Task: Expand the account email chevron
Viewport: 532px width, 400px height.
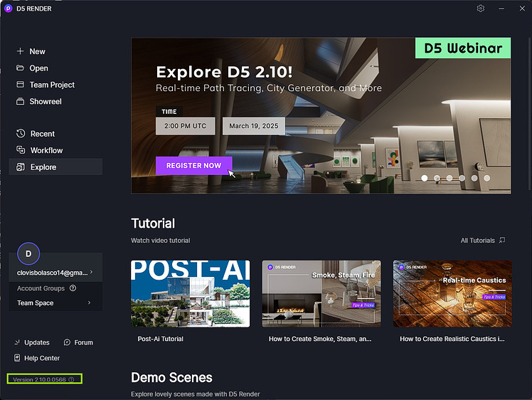Action: [x=91, y=272]
